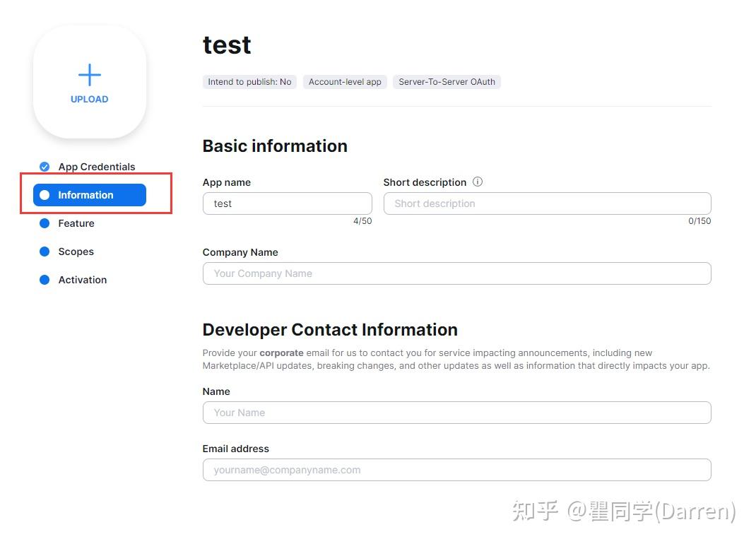This screenshot has width=756, height=544.
Task: Click the blue dot icon beside Information
Action: [x=46, y=195]
